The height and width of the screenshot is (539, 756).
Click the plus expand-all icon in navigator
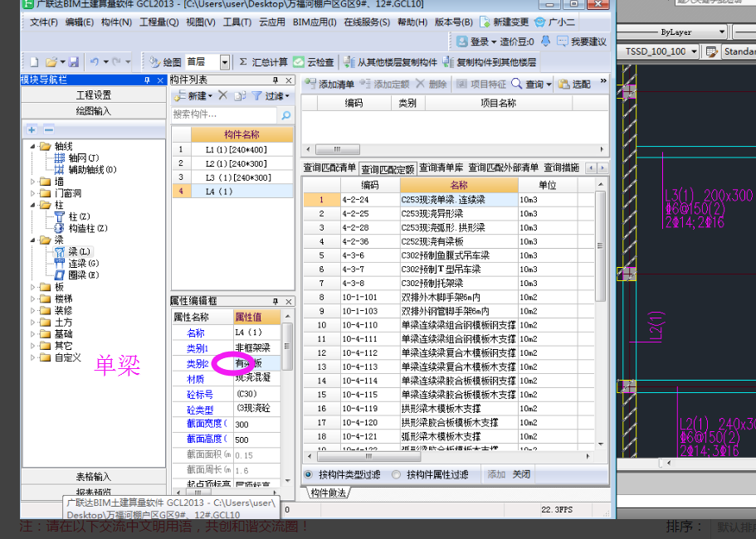pyautogui.click(x=32, y=129)
